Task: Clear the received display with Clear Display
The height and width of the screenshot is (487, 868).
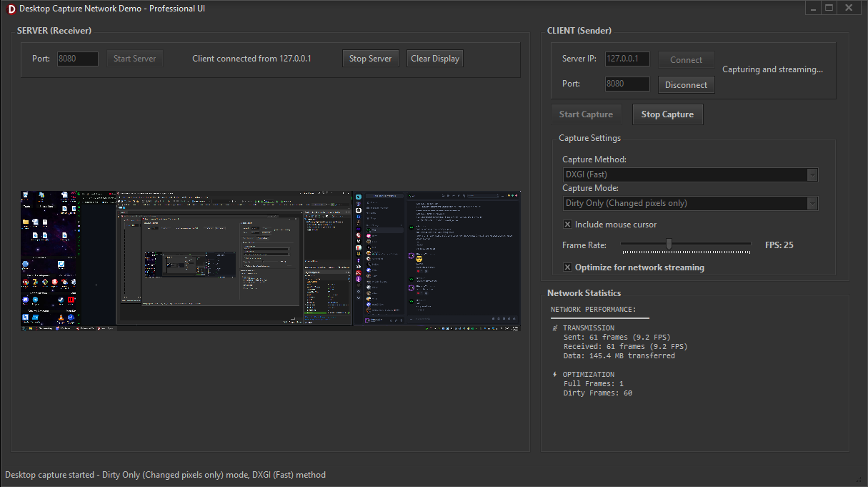Action: coord(435,59)
